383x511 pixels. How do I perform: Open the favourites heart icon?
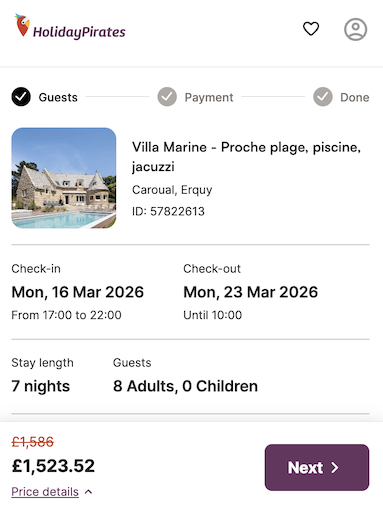coord(311,29)
